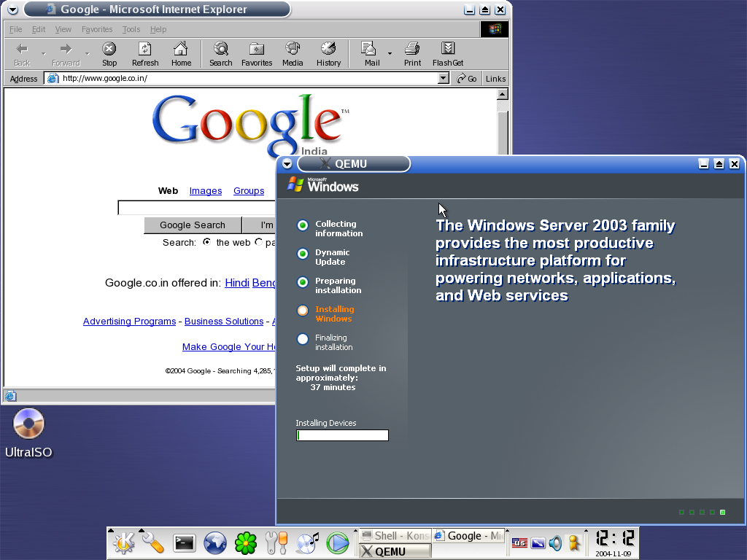Print the page with Print icon
747x560 pixels.
pos(413,54)
